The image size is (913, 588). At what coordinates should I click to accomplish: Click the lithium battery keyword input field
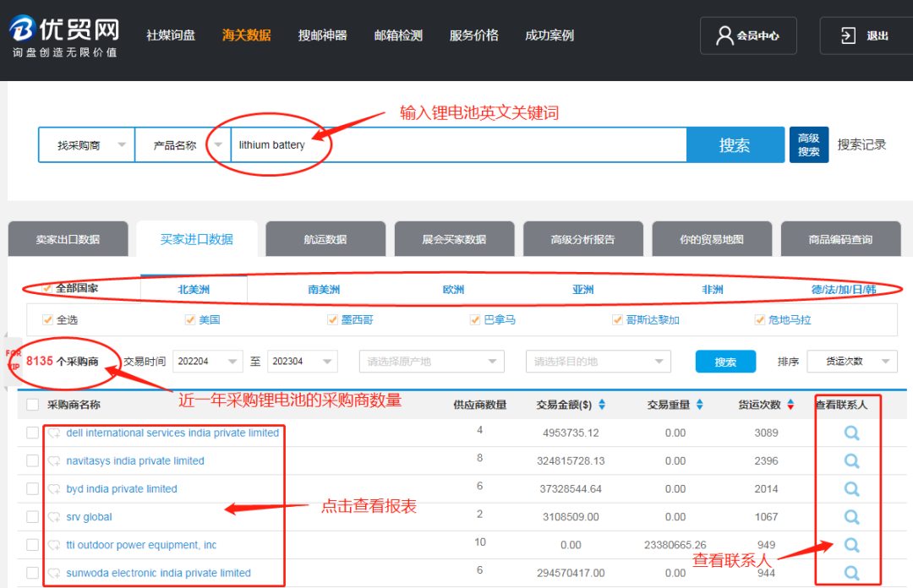(x=456, y=145)
